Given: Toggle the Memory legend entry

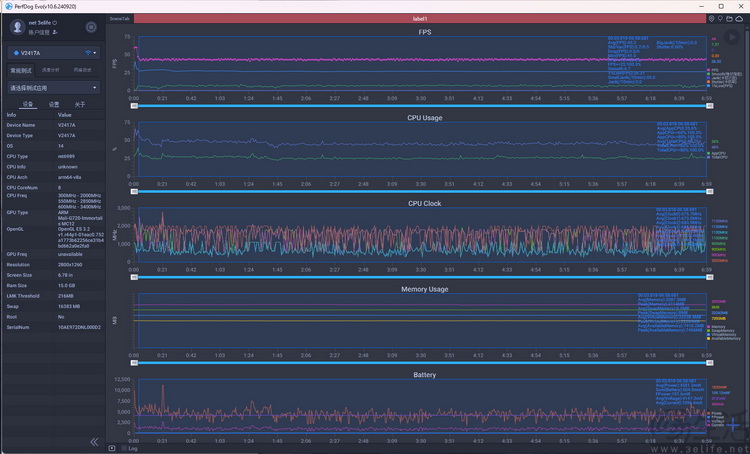Looking at the screenshot, I should coord(717,327).
